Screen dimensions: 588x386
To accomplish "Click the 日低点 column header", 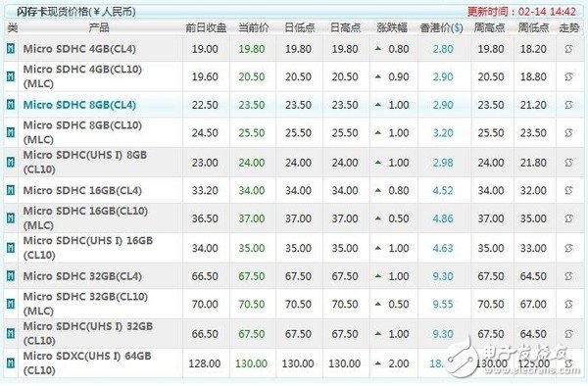I will [300, 27].
